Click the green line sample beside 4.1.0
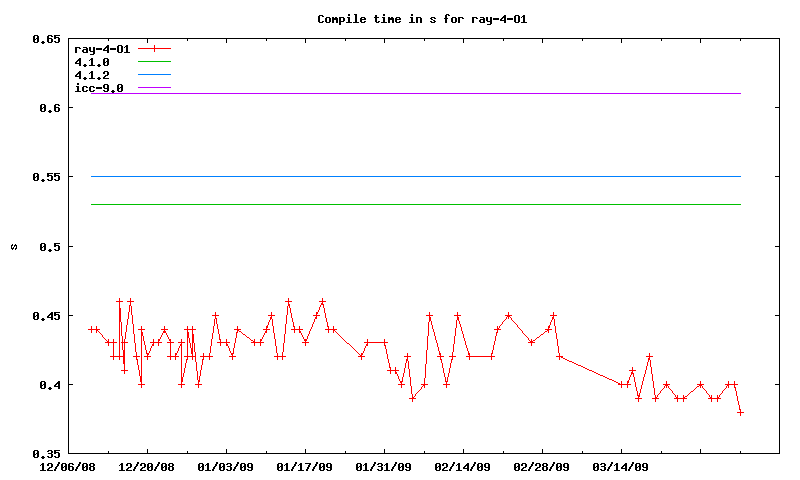The height and width of the screenshot is (480, 800). pyautogui.click(x=155, y=62)
